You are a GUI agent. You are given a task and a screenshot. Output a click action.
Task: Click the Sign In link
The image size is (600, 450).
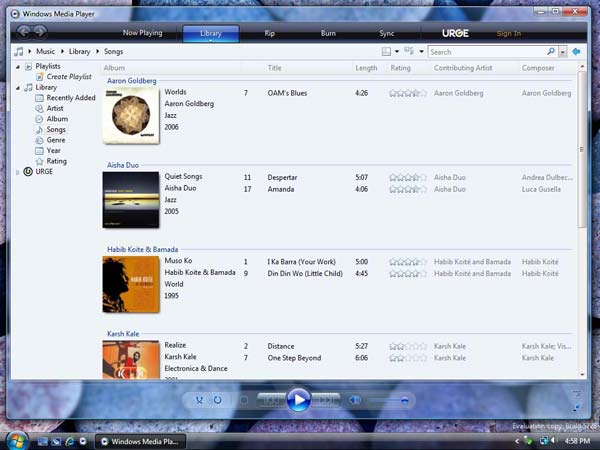509,33
